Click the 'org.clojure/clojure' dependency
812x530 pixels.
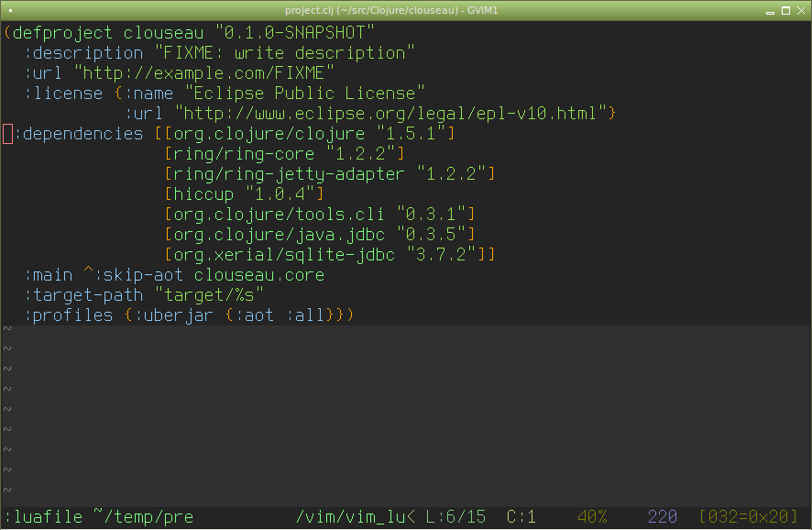[269, 134]
